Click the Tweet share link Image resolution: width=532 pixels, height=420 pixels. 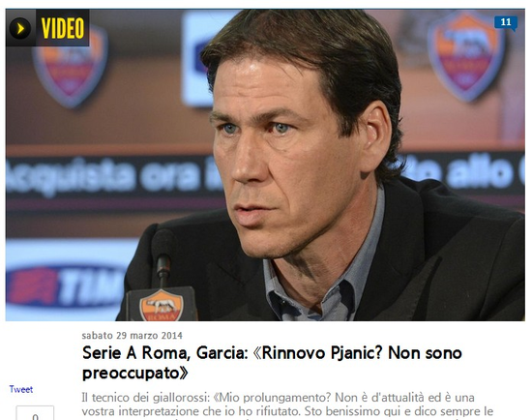point(21,389)
